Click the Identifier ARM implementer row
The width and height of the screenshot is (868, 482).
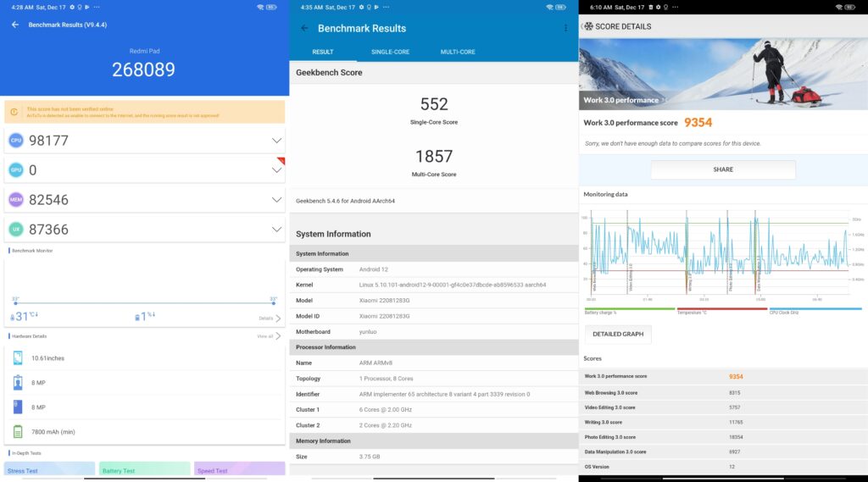(x=434, y=394)
